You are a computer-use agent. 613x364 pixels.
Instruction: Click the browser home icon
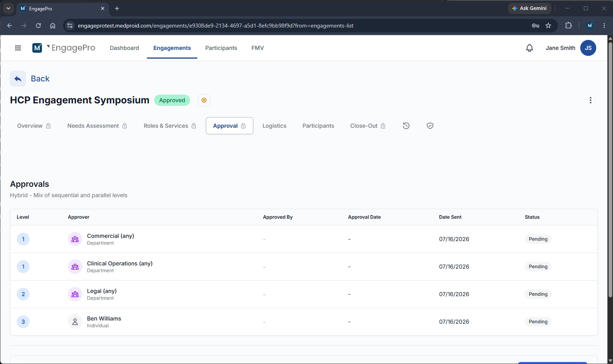[53, 26]
